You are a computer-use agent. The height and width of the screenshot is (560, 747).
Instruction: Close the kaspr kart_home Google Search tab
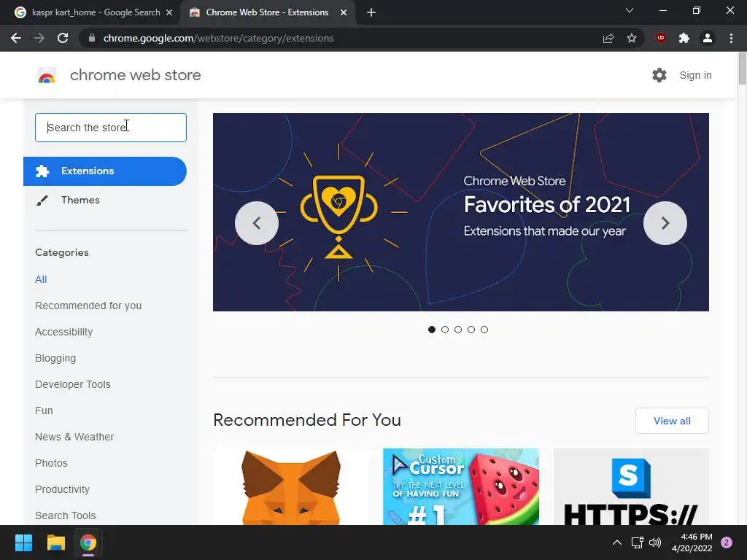click(169, 12)
